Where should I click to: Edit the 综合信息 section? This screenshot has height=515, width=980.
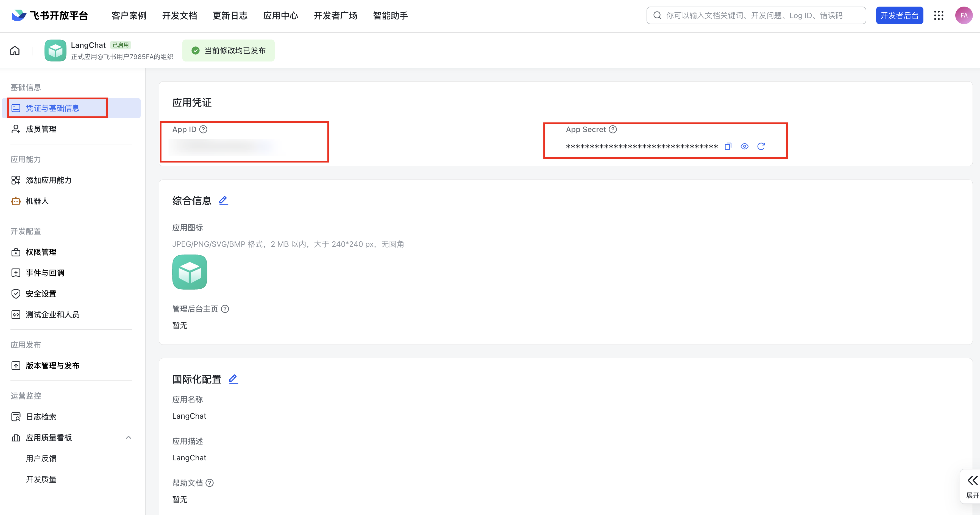(x=223, y=200)
